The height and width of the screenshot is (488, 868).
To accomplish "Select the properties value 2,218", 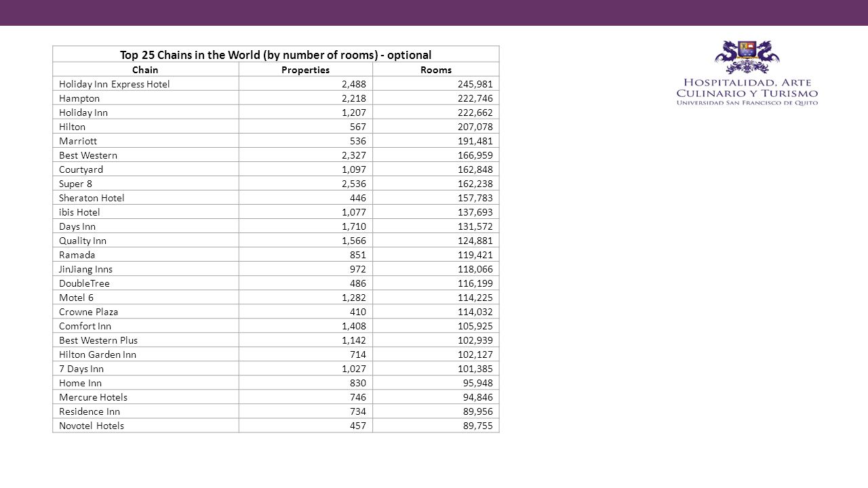I will [353, 98].
